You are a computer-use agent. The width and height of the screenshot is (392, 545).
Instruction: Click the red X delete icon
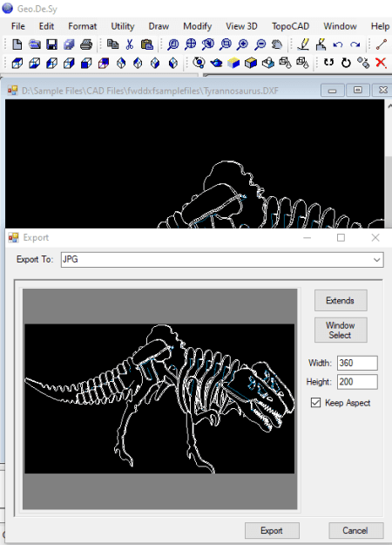pyautogui.click(x=381, y=63)
